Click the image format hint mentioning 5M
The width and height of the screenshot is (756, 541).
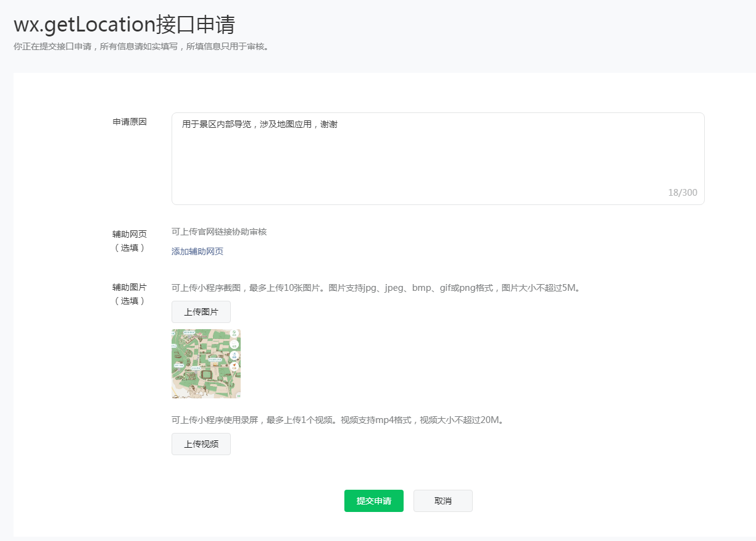376,288
